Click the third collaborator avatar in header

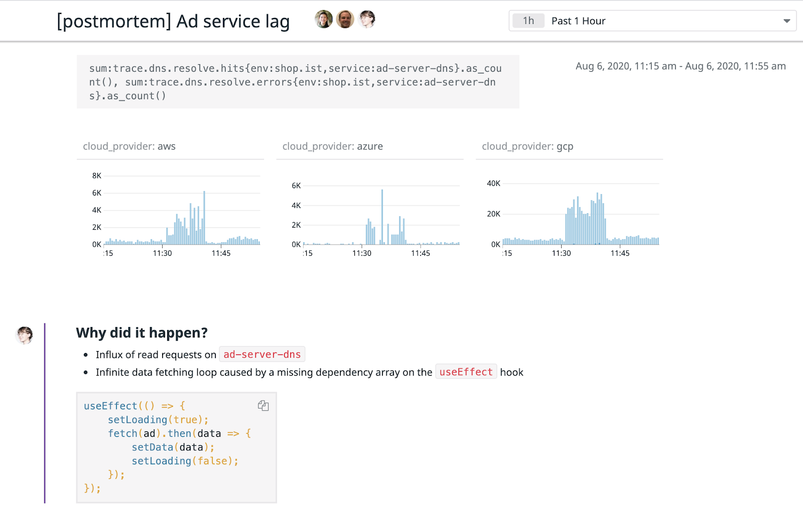[x=367, y=20]
